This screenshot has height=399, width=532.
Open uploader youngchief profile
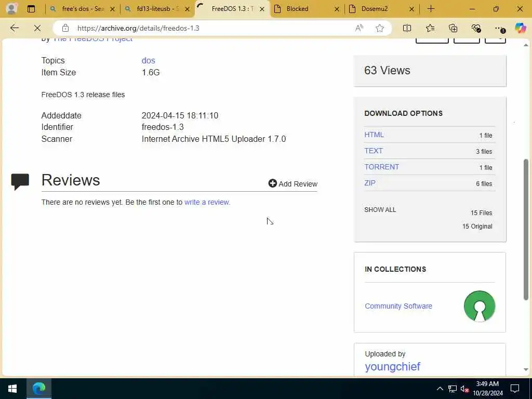coord(393,366)
